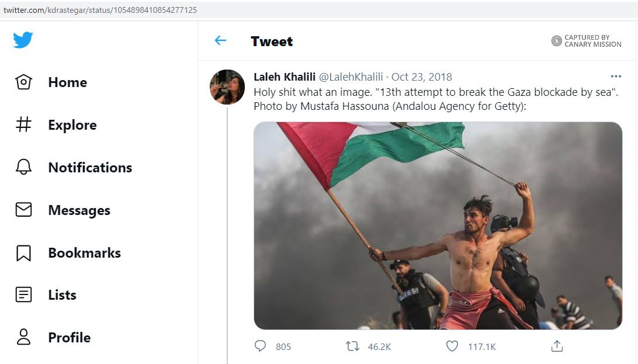Click the Notifications bell icon

click(23, 167)
